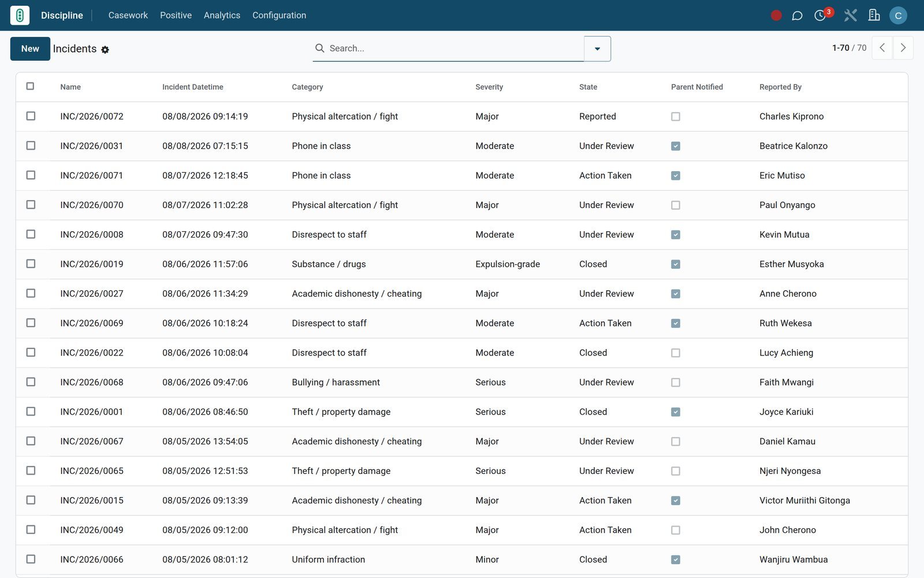Open Incidents gear actions menu

(x=105, y=50)
